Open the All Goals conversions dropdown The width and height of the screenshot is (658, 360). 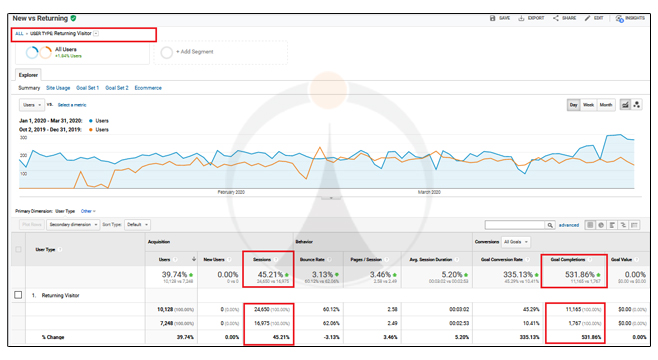point(515,242)
